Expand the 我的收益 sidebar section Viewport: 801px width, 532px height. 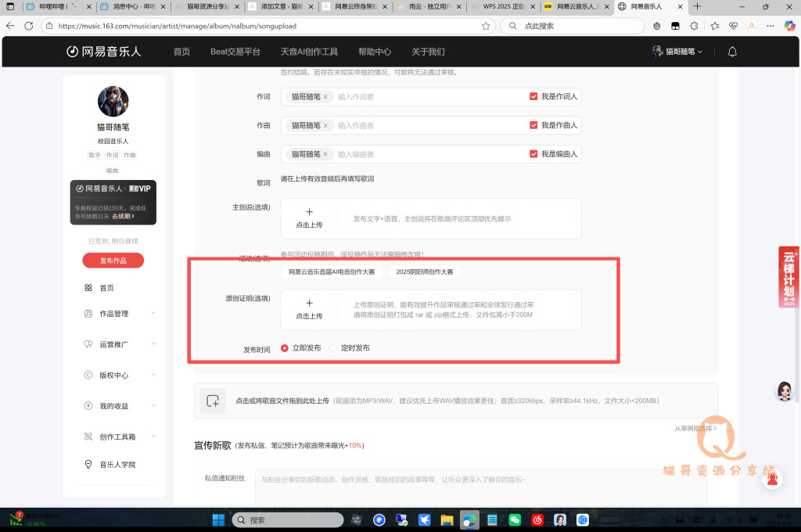[x=153, y=406]
